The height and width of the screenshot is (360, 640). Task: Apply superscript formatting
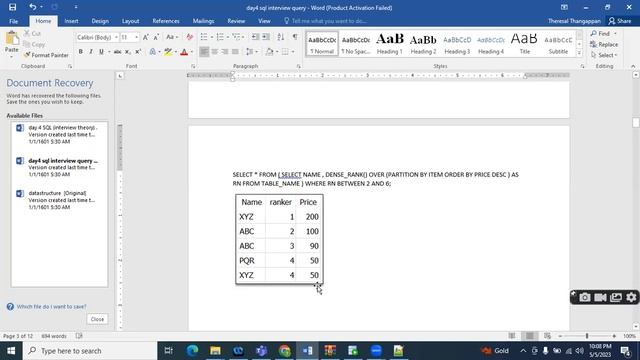(x=138, y=52)
